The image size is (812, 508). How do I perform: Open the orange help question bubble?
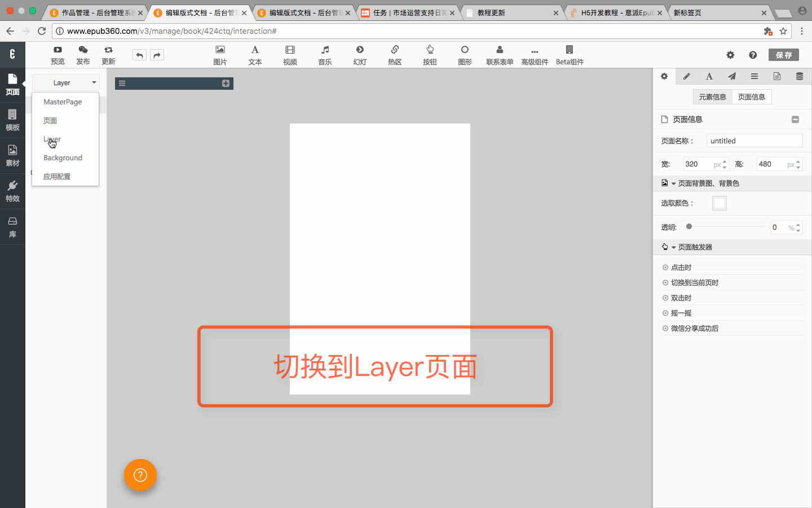pos(140,475)
